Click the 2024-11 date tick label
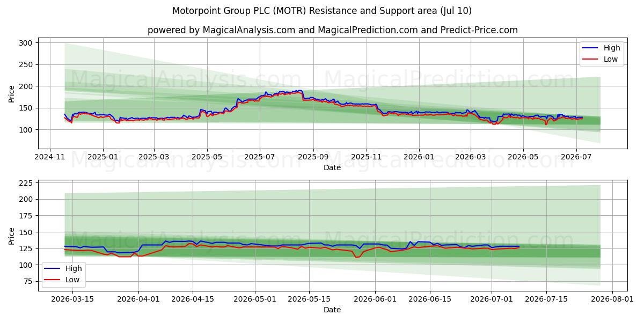 click(50, 157)
